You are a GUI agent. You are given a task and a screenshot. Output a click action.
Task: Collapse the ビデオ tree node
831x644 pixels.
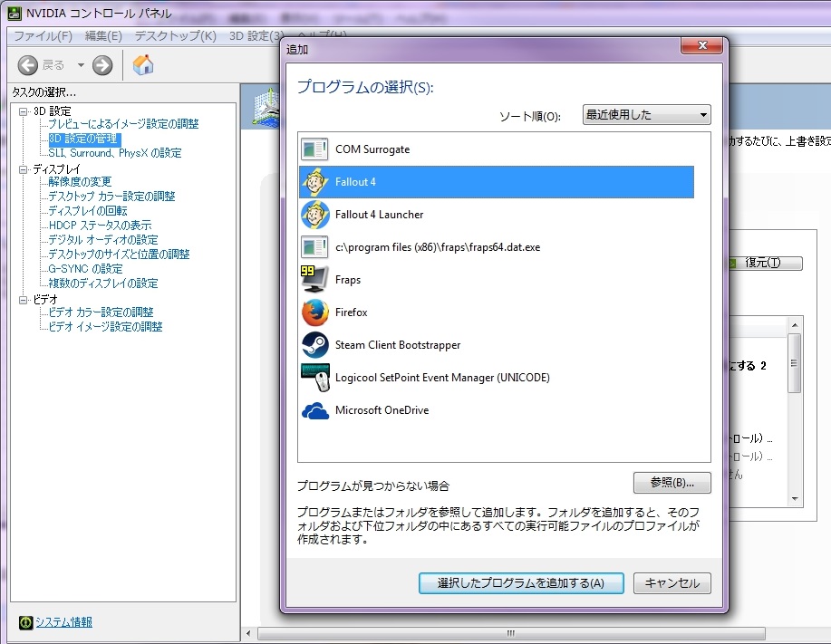pyautogui.click(x=24, y=301)
